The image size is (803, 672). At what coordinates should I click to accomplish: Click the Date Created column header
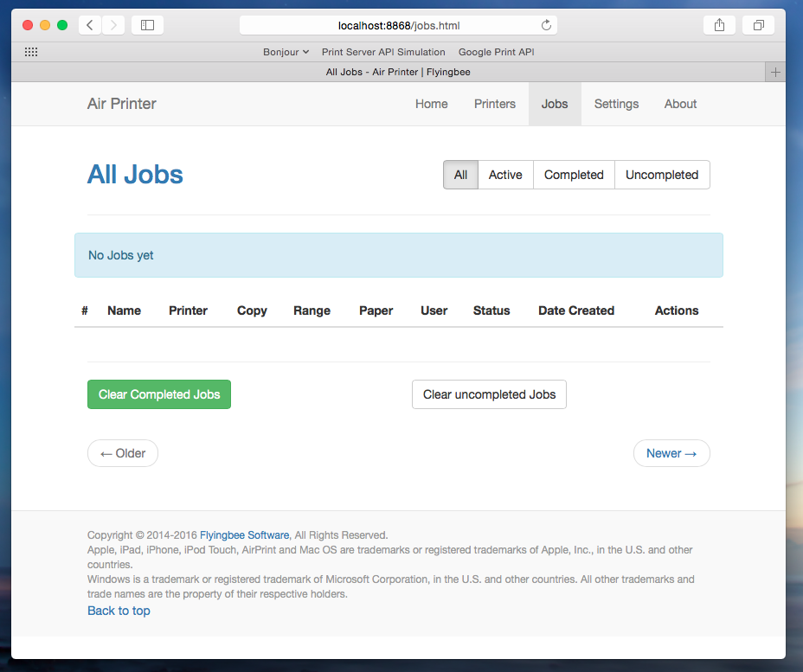click(576, 310)
